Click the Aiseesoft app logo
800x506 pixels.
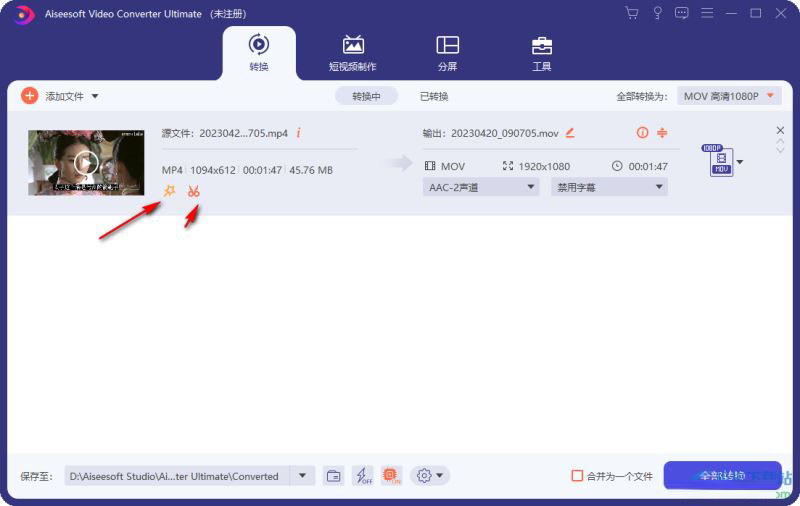[x=22, y=14]
